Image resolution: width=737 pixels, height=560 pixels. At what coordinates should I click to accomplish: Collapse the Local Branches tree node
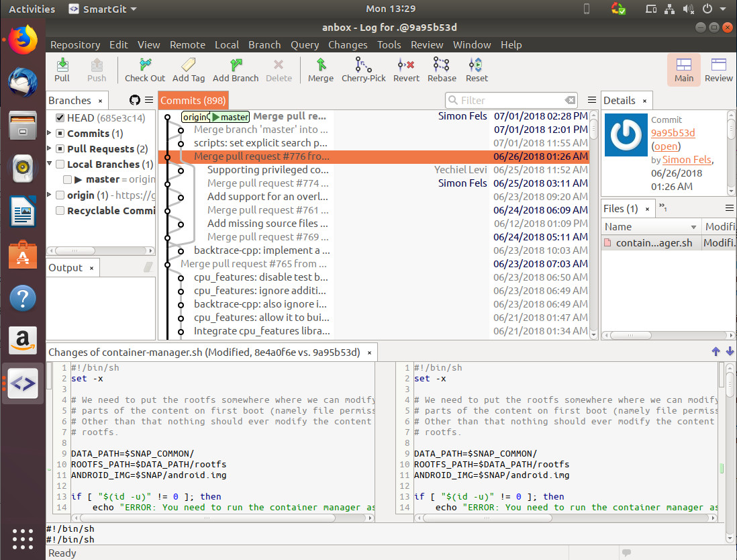[x=48, y=164]
